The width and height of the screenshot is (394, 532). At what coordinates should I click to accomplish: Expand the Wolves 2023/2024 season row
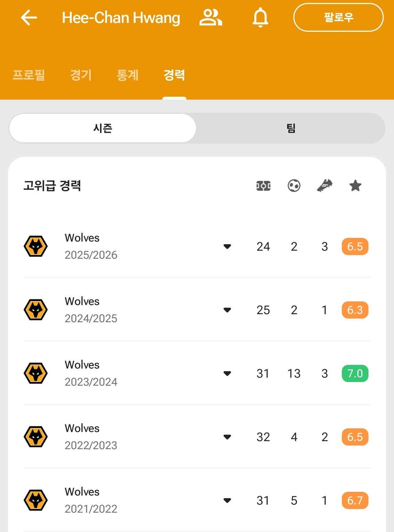click(227, 374)
